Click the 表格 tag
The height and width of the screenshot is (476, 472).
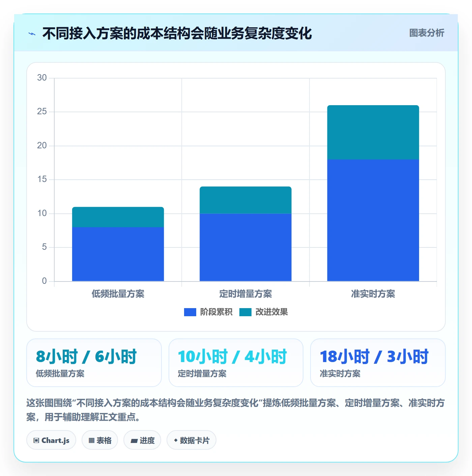[100, 440]
